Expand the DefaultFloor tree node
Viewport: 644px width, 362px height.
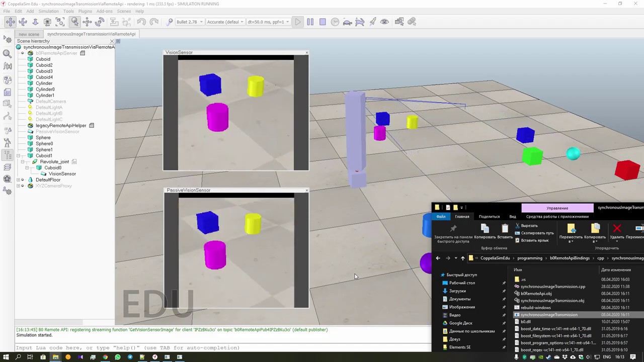(19, 180)
